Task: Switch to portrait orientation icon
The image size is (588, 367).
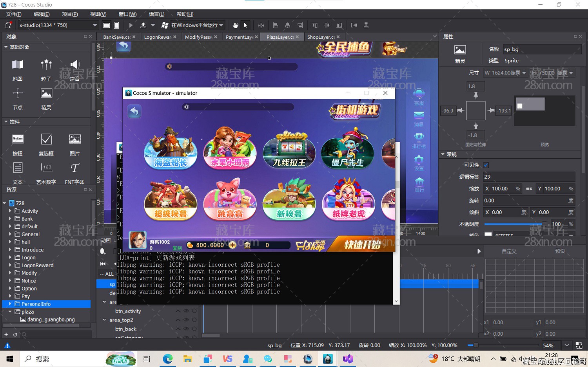Action: [x=116, y=25]
